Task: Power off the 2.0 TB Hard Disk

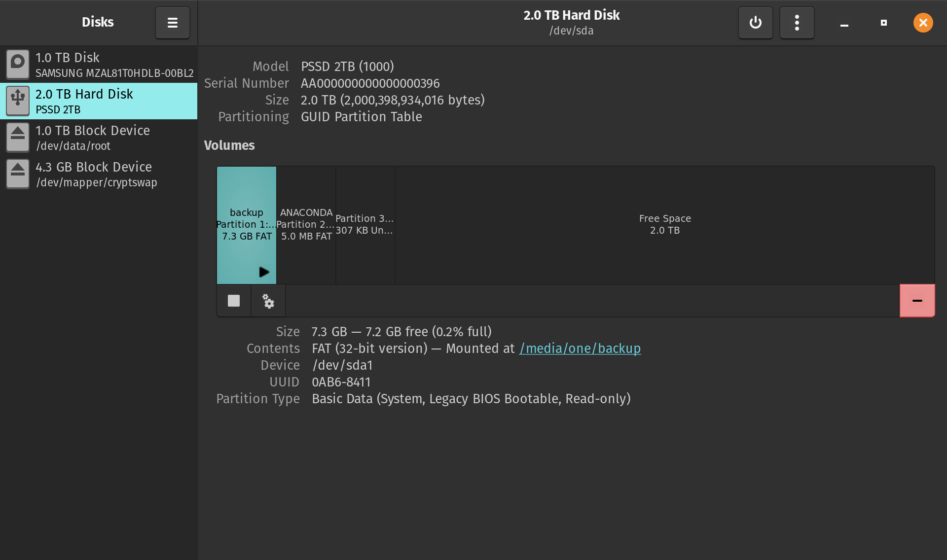Action: [x=755, y=23]
